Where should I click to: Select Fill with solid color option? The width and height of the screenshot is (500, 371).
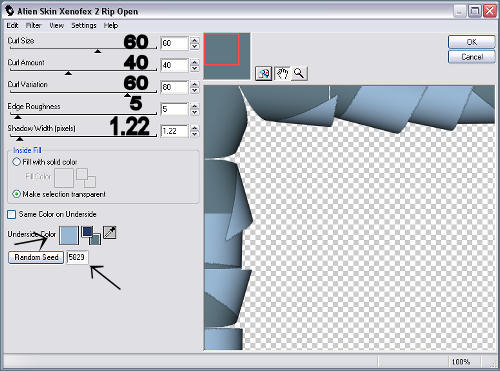16,162
